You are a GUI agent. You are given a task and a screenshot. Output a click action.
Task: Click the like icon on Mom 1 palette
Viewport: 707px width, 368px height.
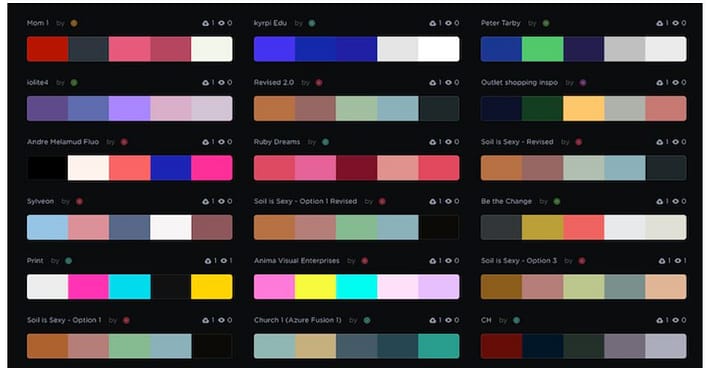206,23
